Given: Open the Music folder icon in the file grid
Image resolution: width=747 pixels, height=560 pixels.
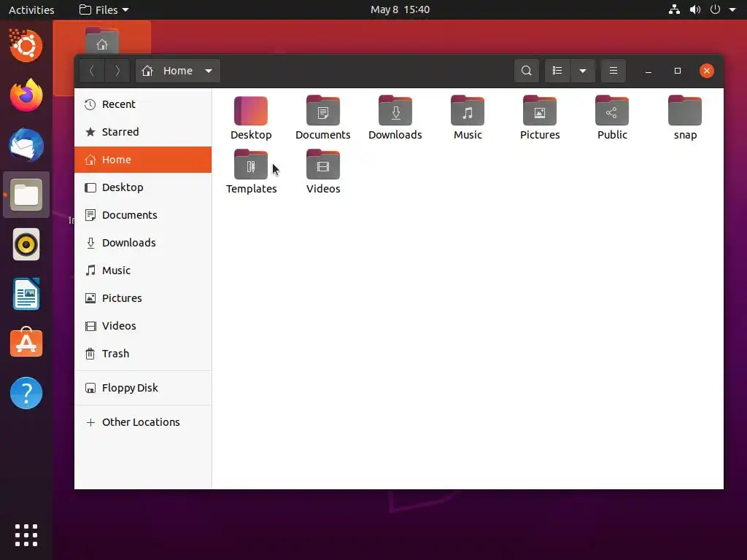Looking at the screenshot, I should [x=468, y=111].
